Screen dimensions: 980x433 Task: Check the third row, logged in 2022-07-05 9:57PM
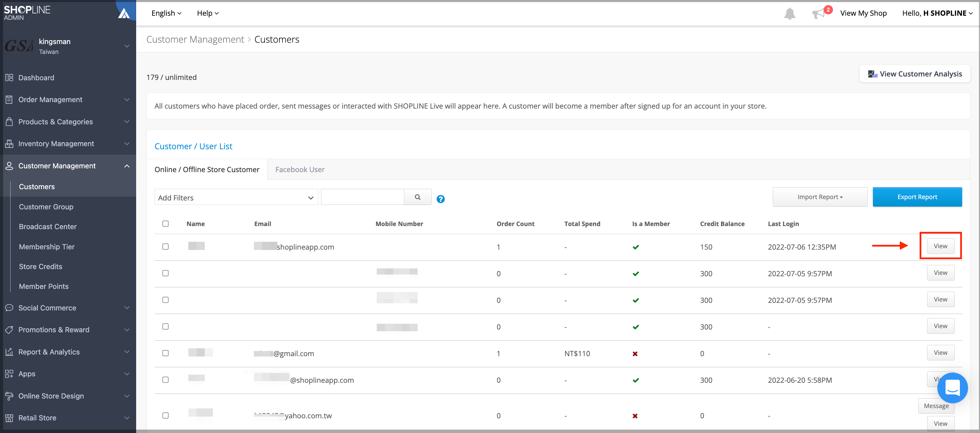165,300
